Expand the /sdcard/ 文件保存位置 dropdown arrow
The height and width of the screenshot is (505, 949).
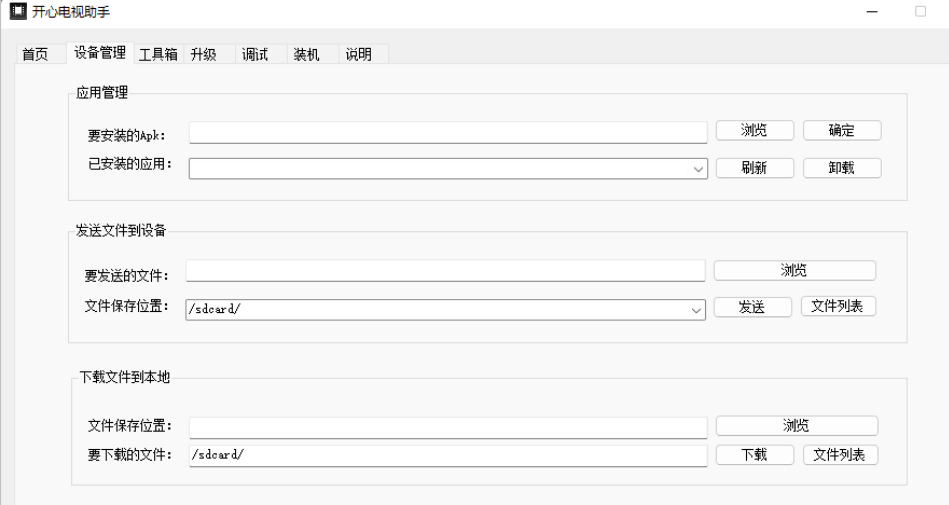(695, 310)
